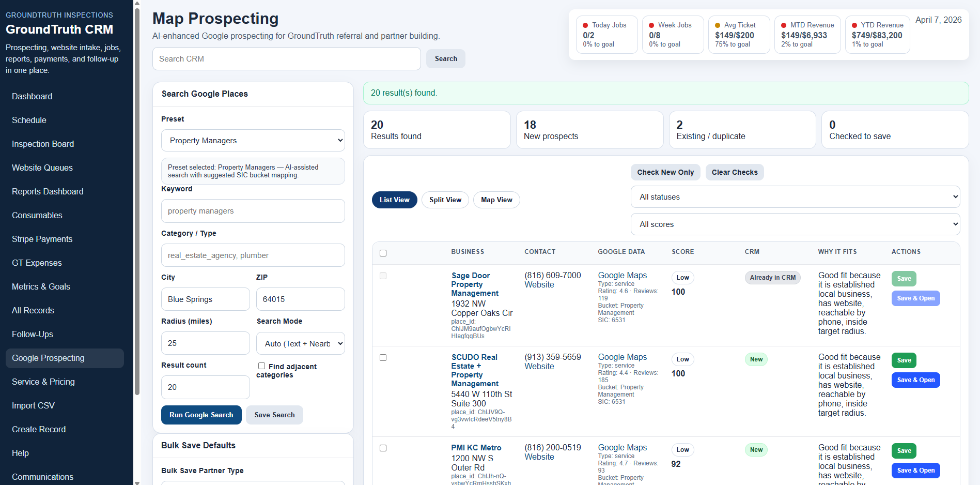Edit the City field containing Blue Springs
This screenshot has width=980, height=485.
coord(206,299)
